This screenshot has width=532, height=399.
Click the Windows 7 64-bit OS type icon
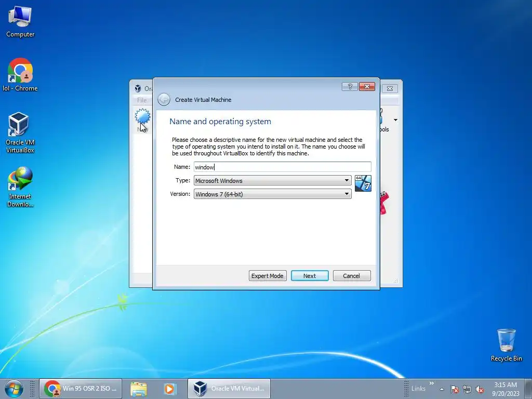(363, 183)
